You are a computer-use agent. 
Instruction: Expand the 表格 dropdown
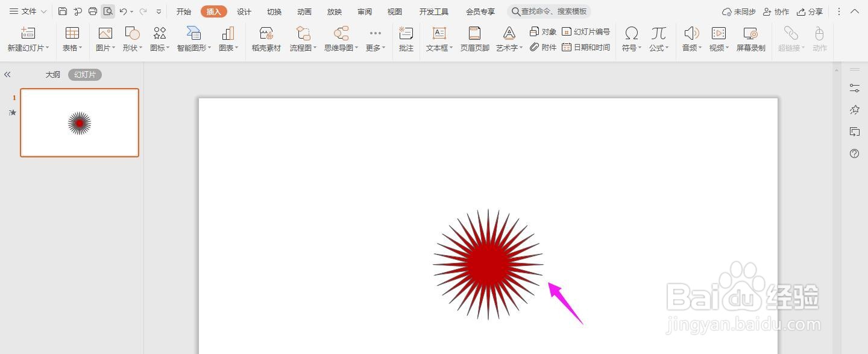pos(72,48)
